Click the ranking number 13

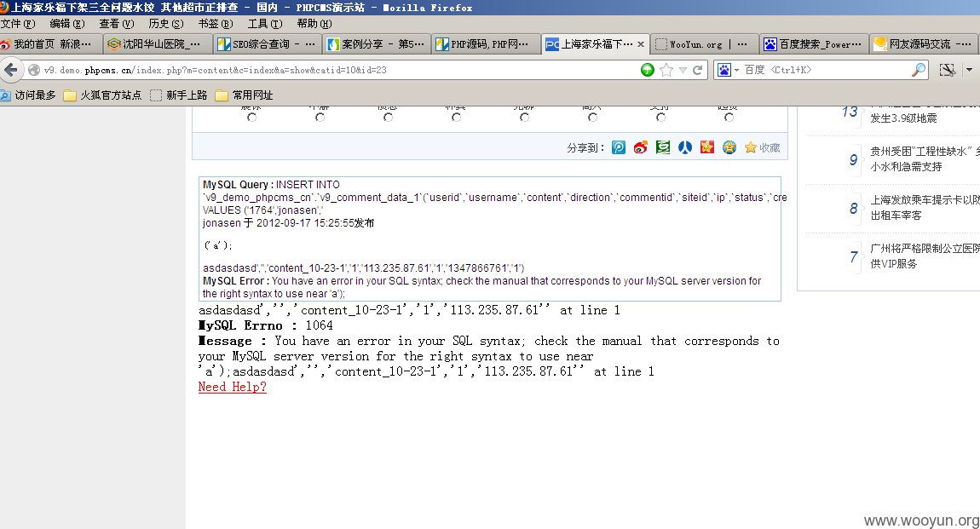(850, 112)
